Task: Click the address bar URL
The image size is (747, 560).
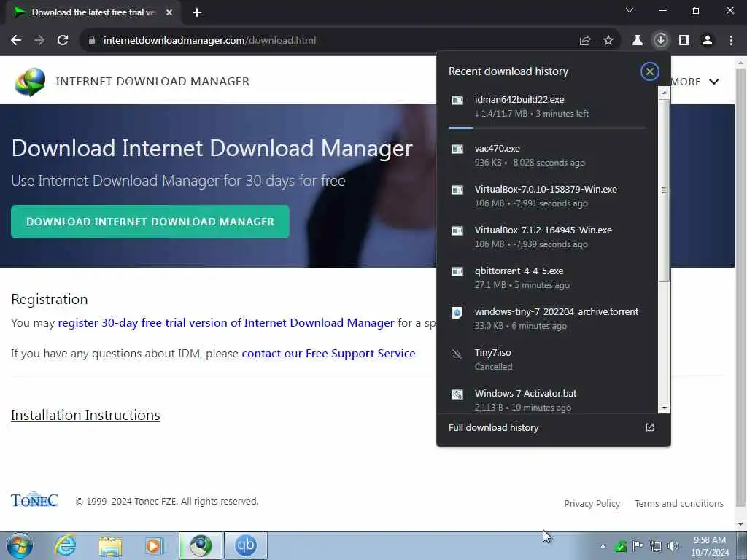Action: pyautogui.click(x=209, y=41)
